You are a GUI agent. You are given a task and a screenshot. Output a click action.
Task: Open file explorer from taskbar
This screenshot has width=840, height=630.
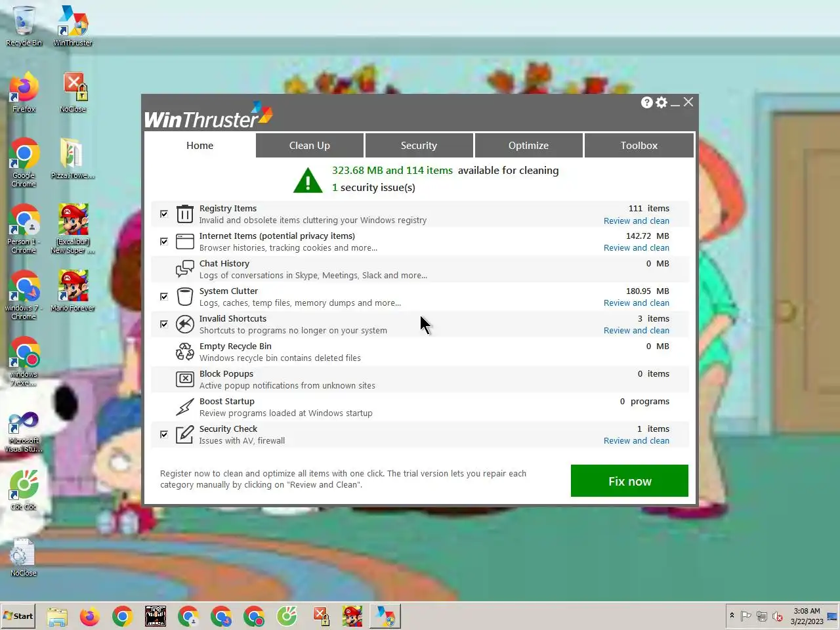pos(57,616)
